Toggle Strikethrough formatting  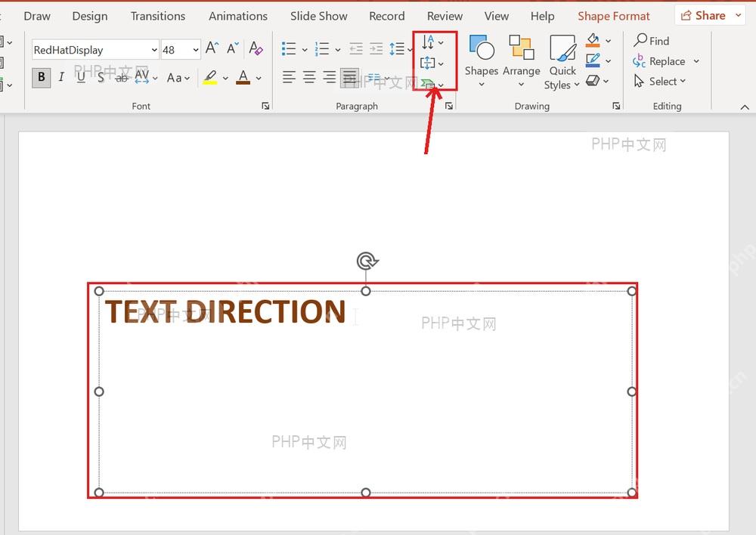[x=122, y=77]
